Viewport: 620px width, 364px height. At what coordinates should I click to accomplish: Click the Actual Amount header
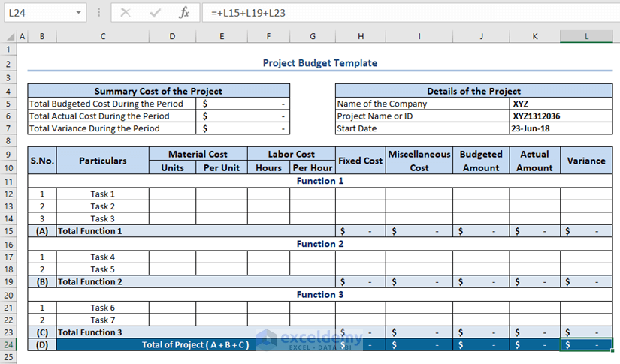pos(534,161)
